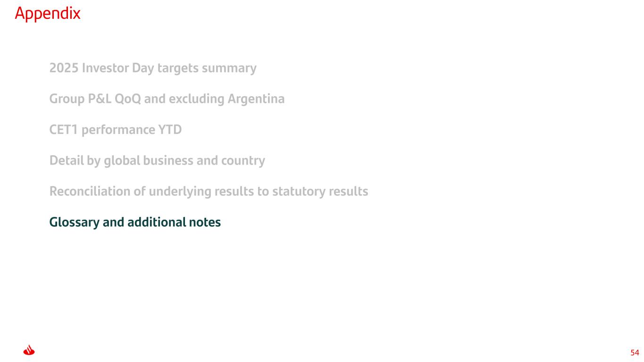Jump to Detail by global business and country
Screen dimensions: 644x362
tap(157, 161)
